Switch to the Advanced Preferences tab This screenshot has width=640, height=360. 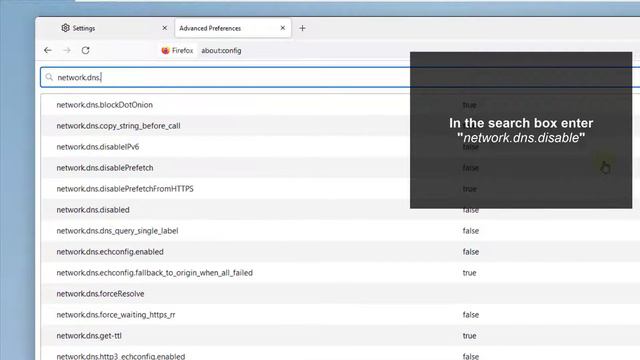point(233,28)
